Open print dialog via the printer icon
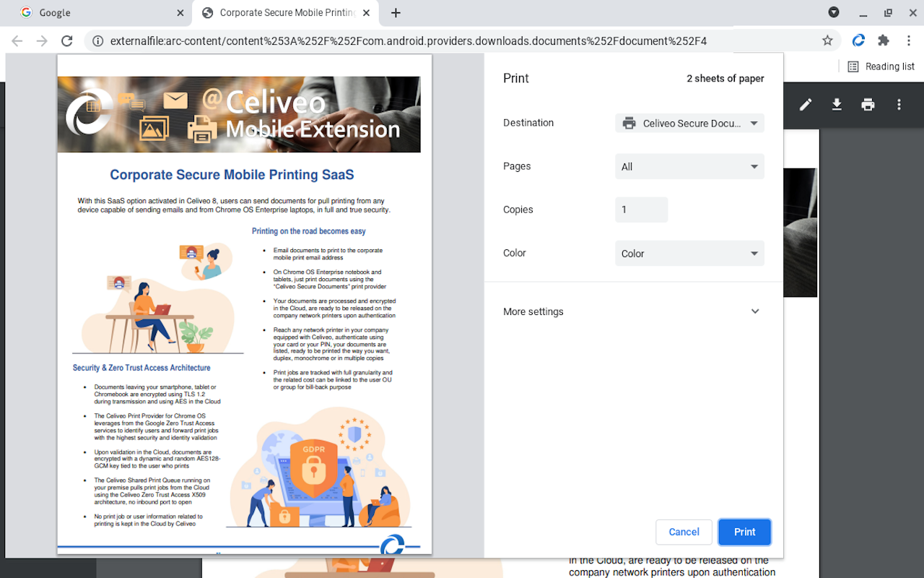The height and width of the screenshot is (578, 924). 868,104
